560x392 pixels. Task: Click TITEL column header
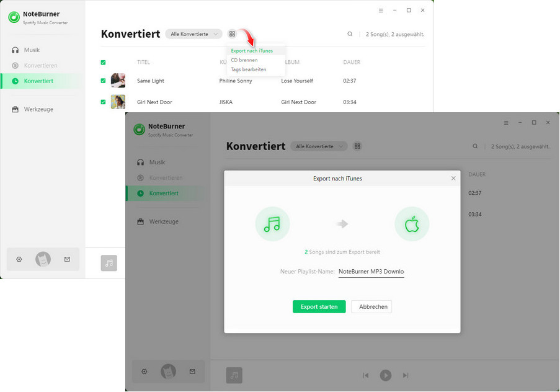pos(144,62)
